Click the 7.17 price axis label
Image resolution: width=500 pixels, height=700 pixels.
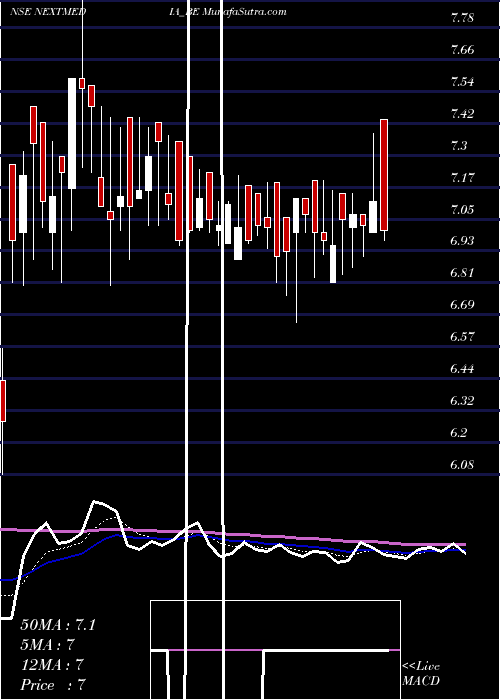click(x=462, y=178)
